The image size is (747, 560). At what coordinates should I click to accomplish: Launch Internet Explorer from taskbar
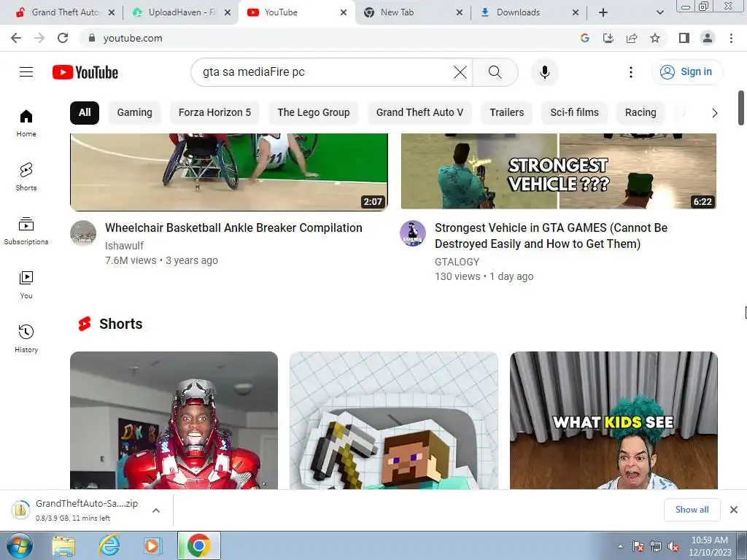pyautogui.click(x=109, y=546)
